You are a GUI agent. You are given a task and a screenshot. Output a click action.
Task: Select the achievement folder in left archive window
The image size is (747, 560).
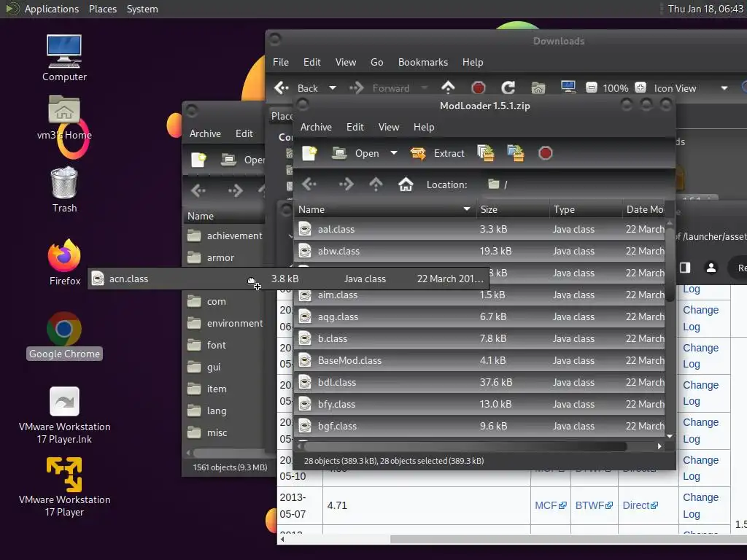(225, 236)
